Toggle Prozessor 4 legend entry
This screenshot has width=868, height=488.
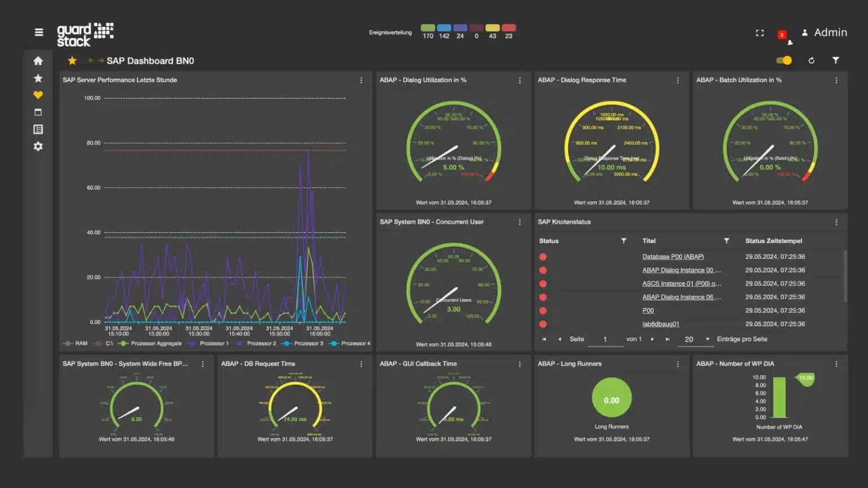(350, 343)
